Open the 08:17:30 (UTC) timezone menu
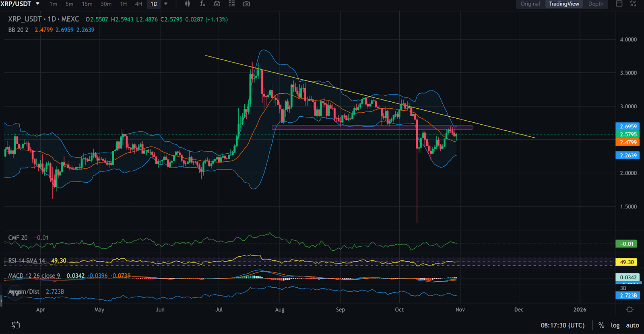This screenshot has width=644, height=334. coord(562,325)
